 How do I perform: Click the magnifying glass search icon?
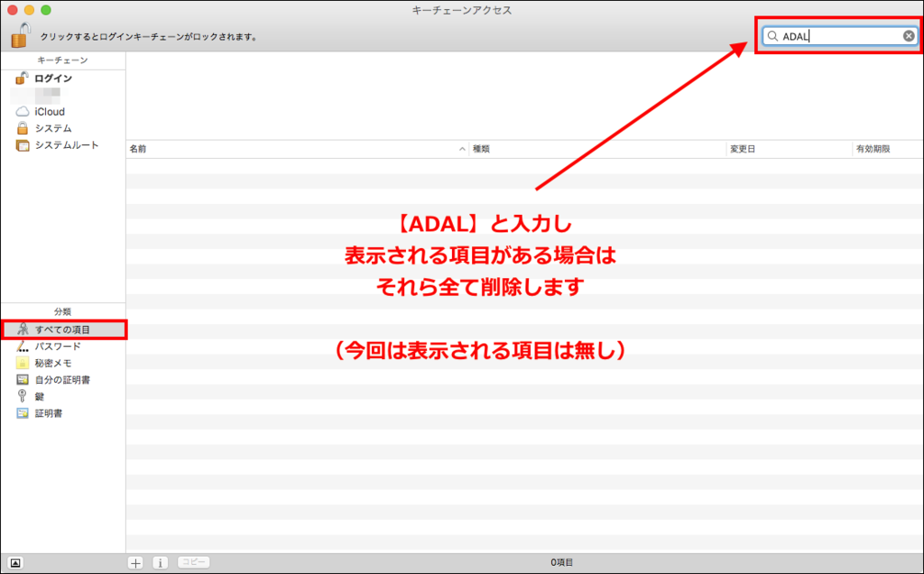[x=772, y=36]
